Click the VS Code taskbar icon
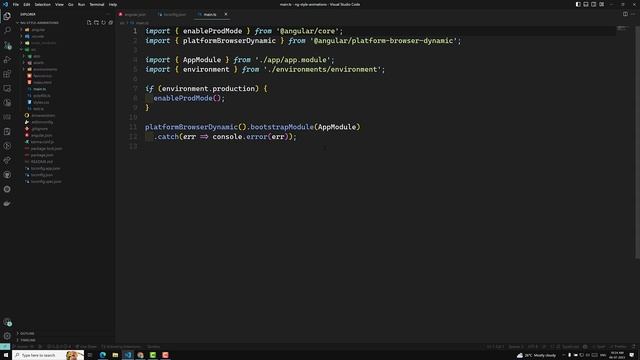The image size is (640, 360). 128,355
